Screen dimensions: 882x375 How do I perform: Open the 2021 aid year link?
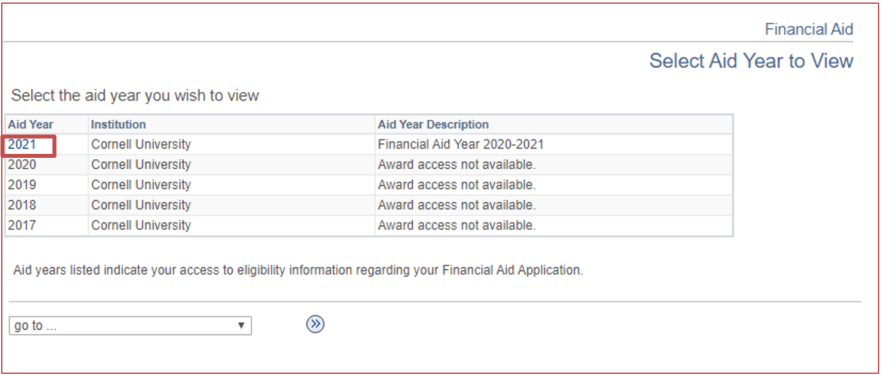22,144
